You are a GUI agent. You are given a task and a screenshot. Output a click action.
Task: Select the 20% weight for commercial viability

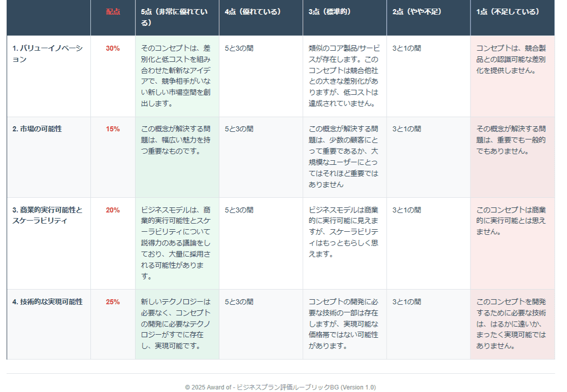113,210
